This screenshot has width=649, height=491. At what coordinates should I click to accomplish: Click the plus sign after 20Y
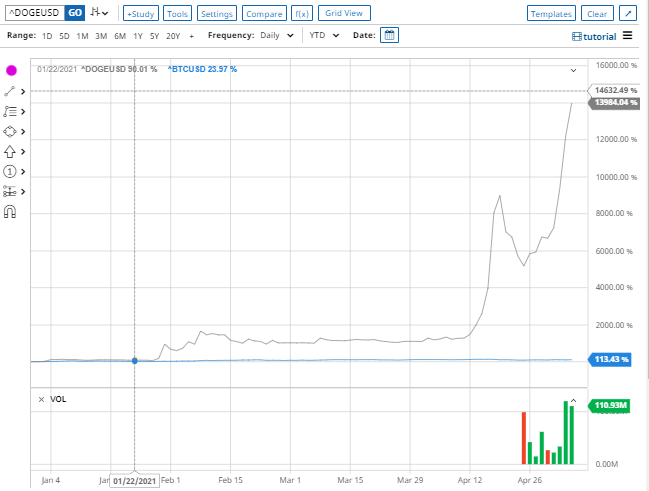point(191,36)
